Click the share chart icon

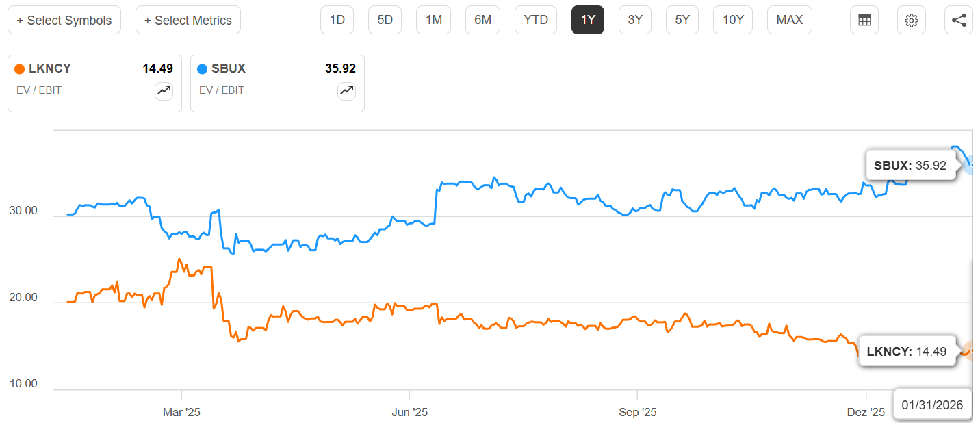coord(959,21)
